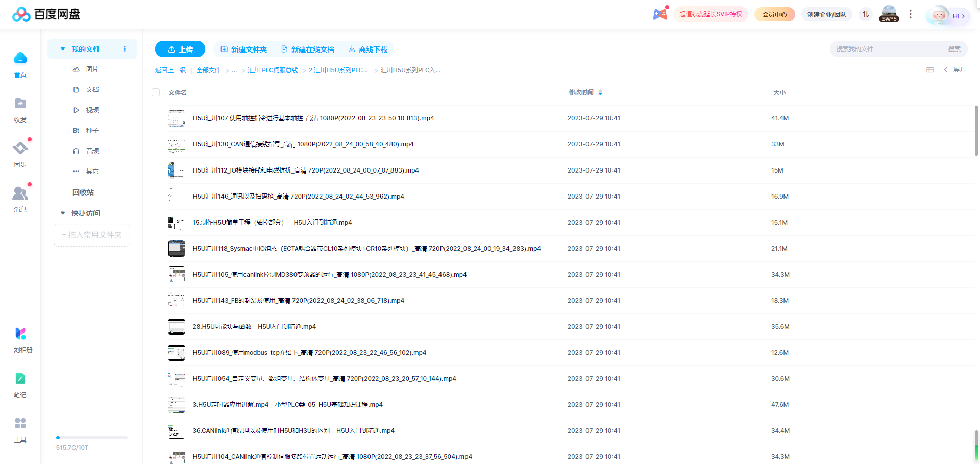Click the 搜索 search button

pos(954,49)
